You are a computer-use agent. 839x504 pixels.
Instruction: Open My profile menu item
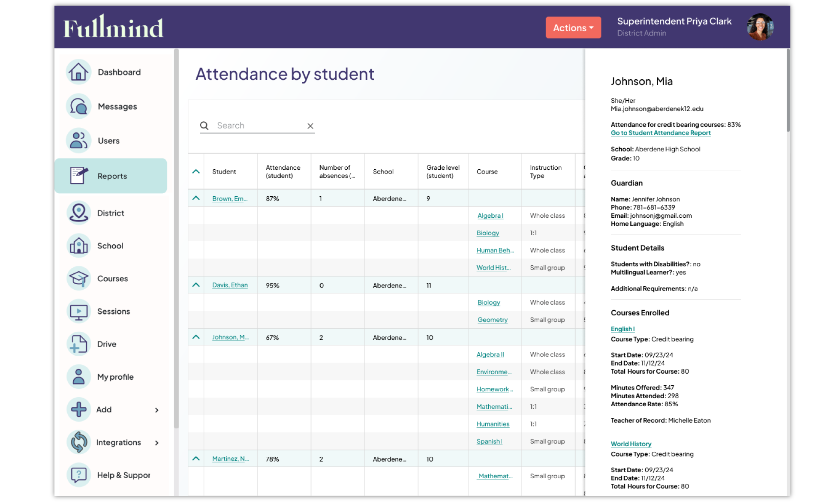pyautogui.click(x=115, y=377)
